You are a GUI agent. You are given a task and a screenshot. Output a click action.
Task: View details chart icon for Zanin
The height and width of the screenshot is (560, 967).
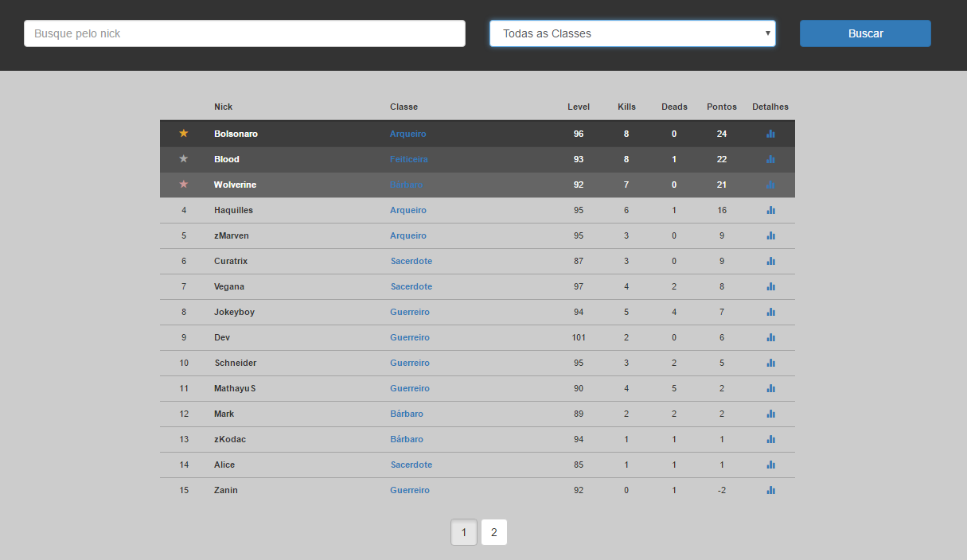point(770,490)
